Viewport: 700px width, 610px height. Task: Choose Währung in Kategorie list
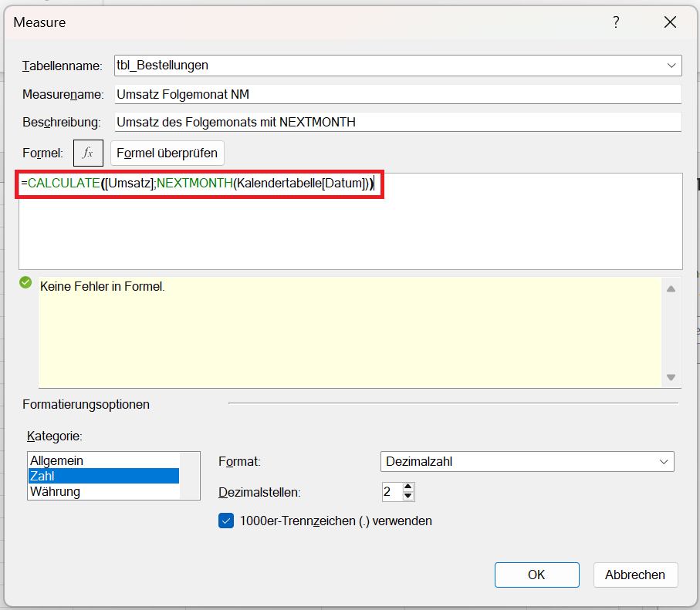(x=55, y=491)
